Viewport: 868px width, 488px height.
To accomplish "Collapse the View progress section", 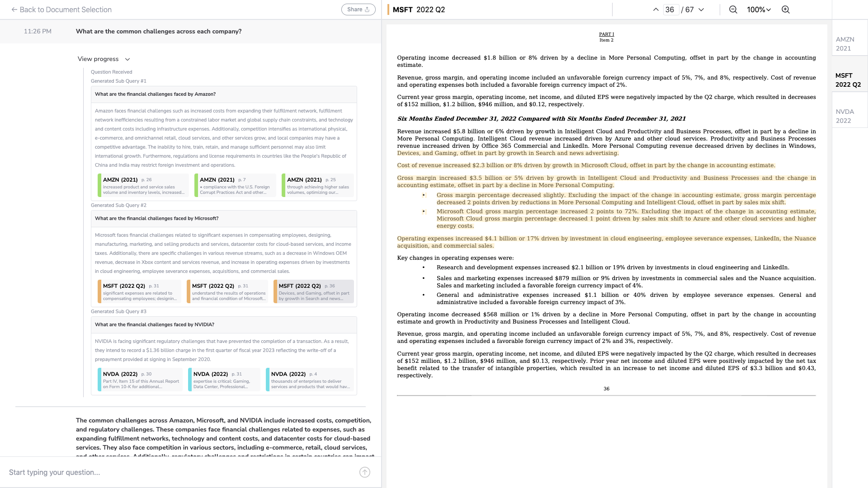I will click(128, 59).
